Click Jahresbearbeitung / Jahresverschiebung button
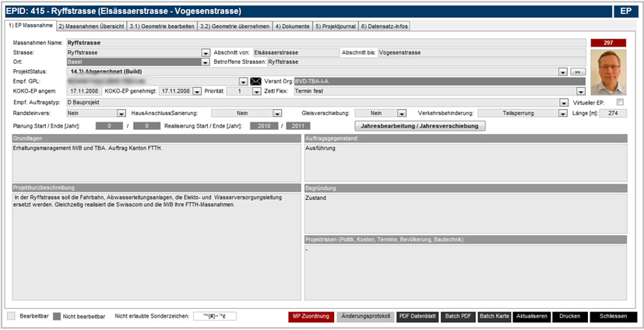 click(421, 125)
